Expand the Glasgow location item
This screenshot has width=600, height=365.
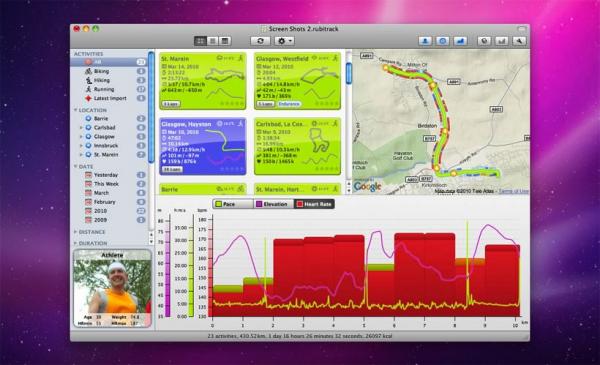coord(81,137)
